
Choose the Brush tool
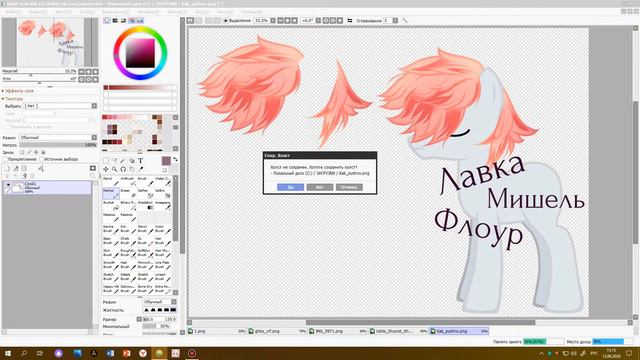pyautogui.click(x=145, y=181)
